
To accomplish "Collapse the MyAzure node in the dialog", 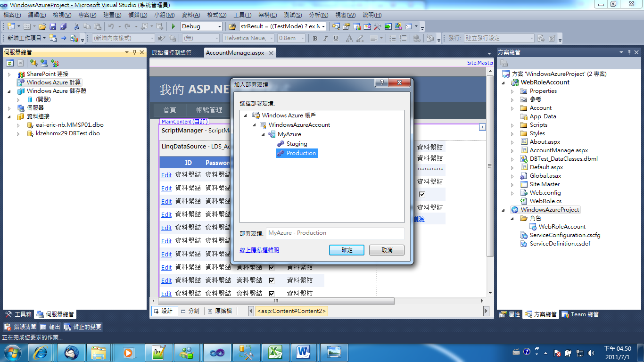I will coord(264,134).
